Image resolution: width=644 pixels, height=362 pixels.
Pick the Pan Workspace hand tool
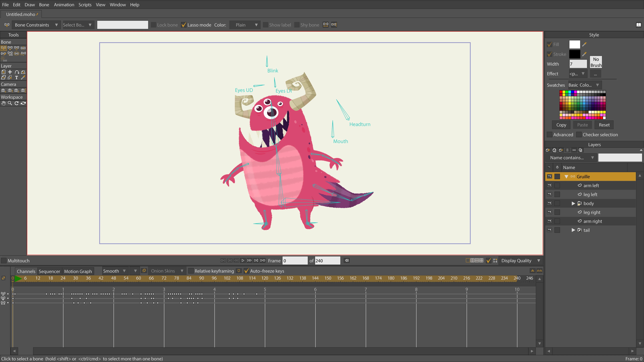click(4, 103)
